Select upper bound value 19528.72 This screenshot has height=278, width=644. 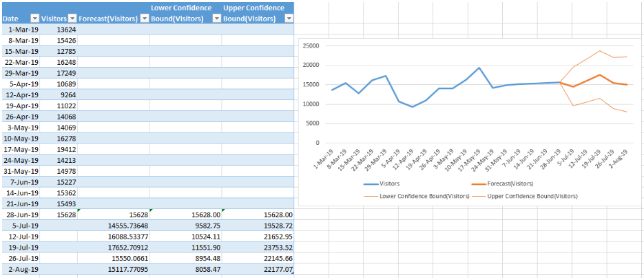tap(258, 226)
